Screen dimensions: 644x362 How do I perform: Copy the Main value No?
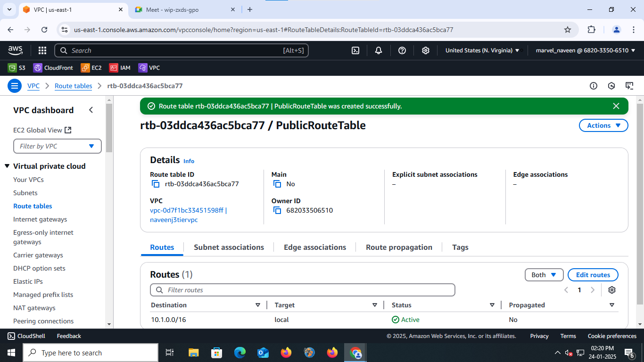coord(277,184)
